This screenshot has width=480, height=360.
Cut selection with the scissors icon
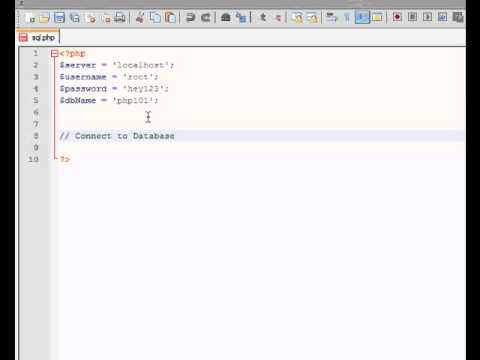click(x=140, y=18)
